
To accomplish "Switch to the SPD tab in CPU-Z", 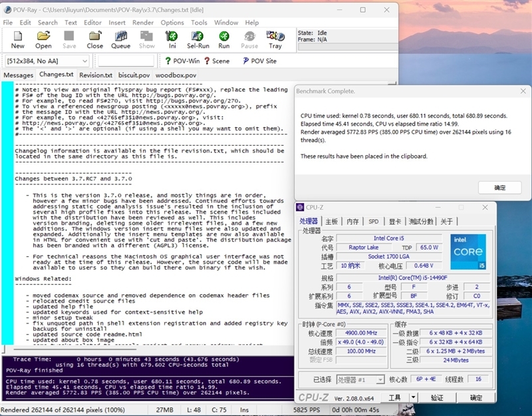I will (x=373, y=221).
